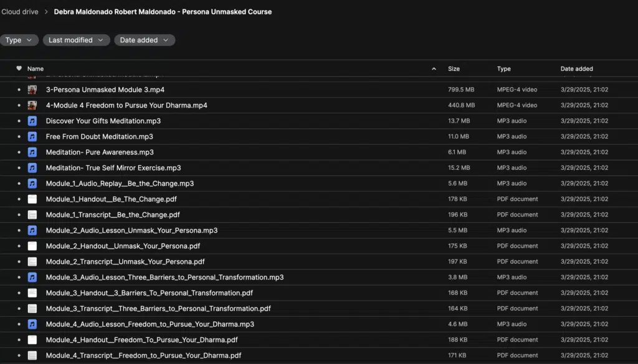Click the 164 KB size value

(x=458, y=309)
